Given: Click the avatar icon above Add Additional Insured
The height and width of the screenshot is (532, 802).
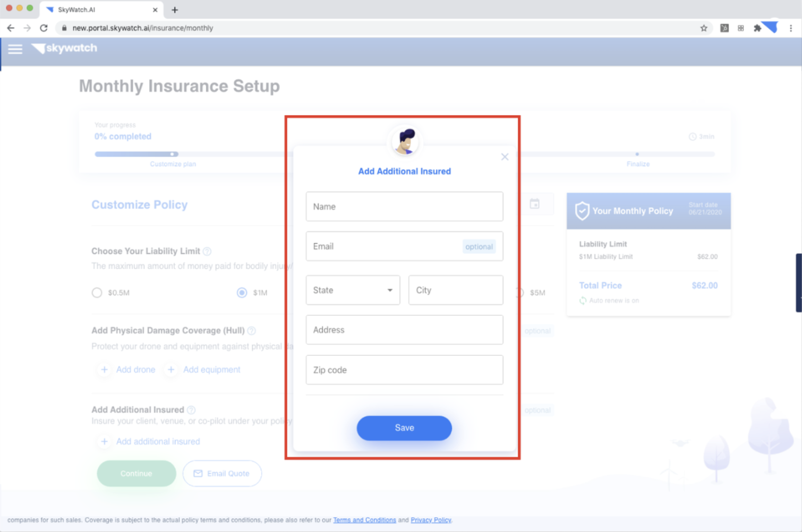Looking at the screenshot, I should coord(405,141).
